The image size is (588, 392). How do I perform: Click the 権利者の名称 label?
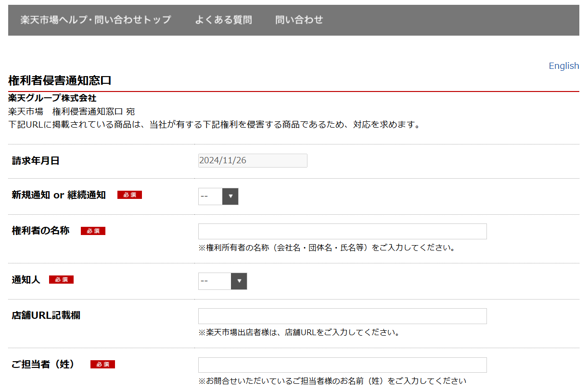click(40, 231)
